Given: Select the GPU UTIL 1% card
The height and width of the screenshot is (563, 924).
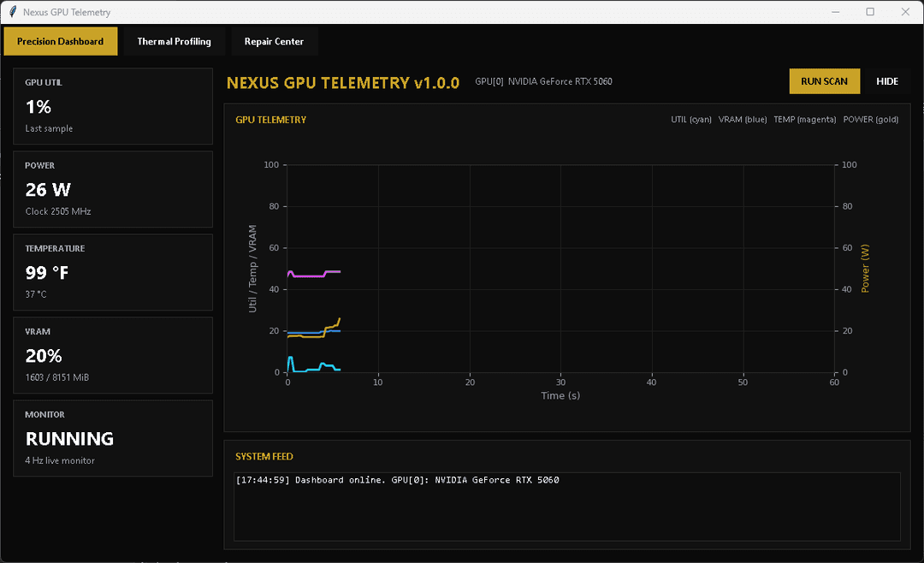Looking at the screenshot, I should 113,106.
